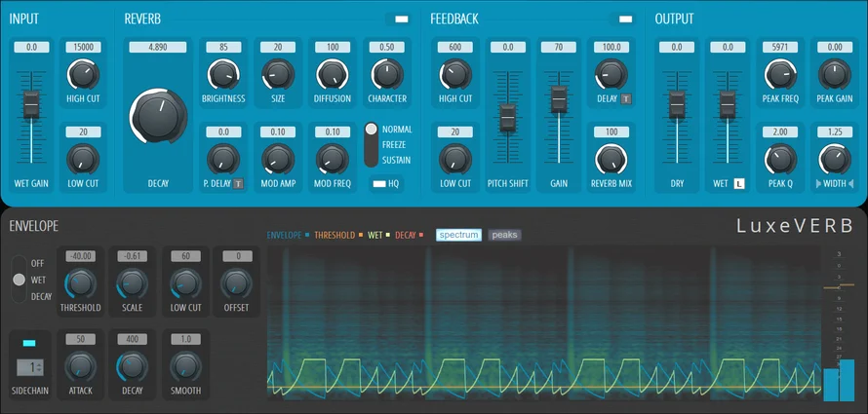Click the envelope Attack knob

80,366
